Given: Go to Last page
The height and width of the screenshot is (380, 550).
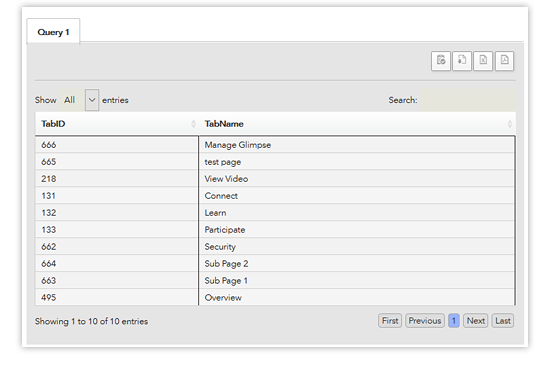Looking at the screenshot, I should 503,321.
